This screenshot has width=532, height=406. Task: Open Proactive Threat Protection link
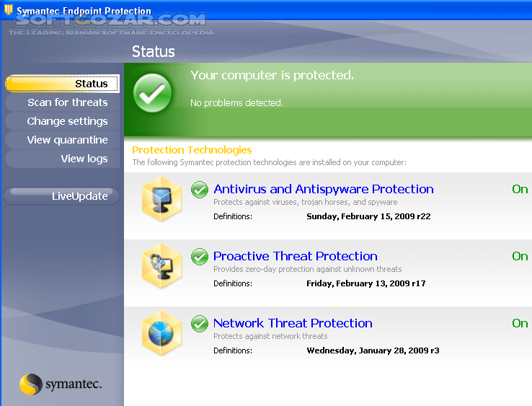pyautogui.click(x=295, y=256)
